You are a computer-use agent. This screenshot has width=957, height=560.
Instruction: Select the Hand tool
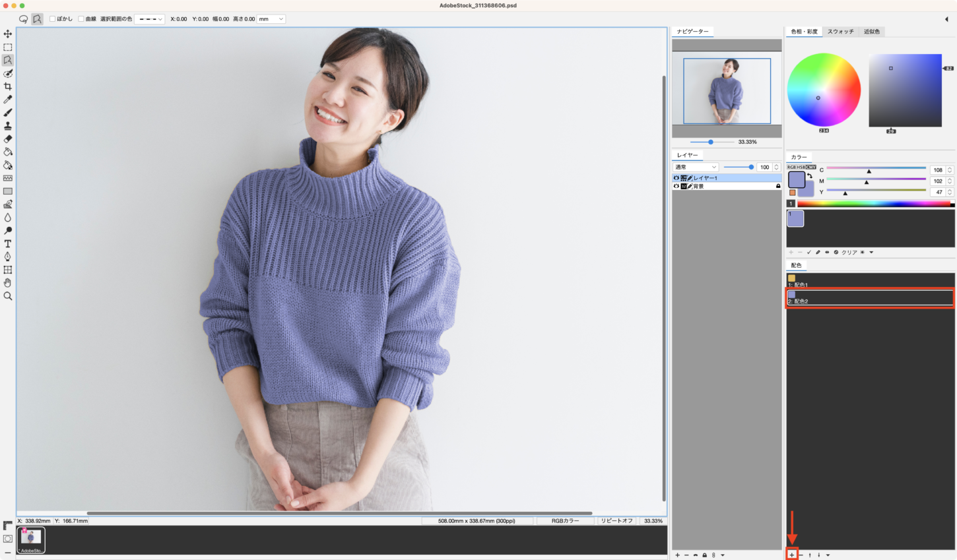(x=8, y=283)
